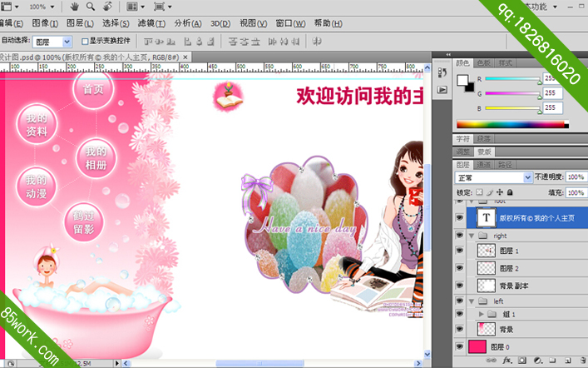Switch to the 通道 tab
Screen dimensions: 588x368
click(x=484, y=165)
